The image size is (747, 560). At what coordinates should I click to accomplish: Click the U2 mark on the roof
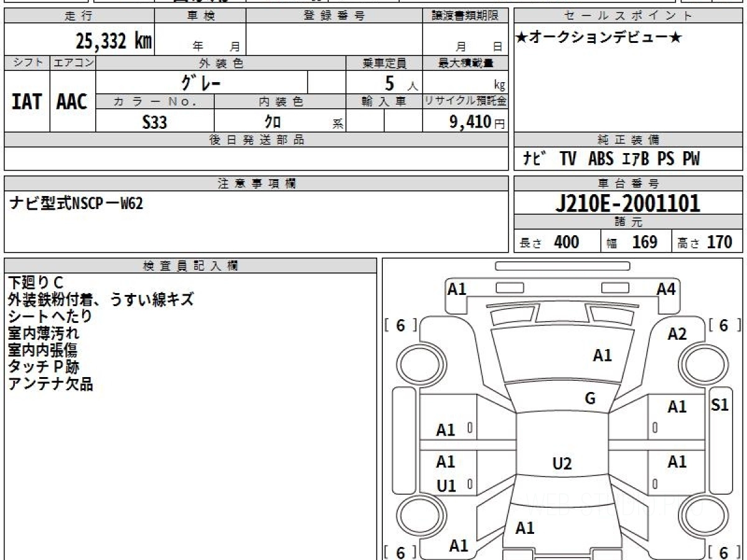pyautogui.click(x=562, y=464)
